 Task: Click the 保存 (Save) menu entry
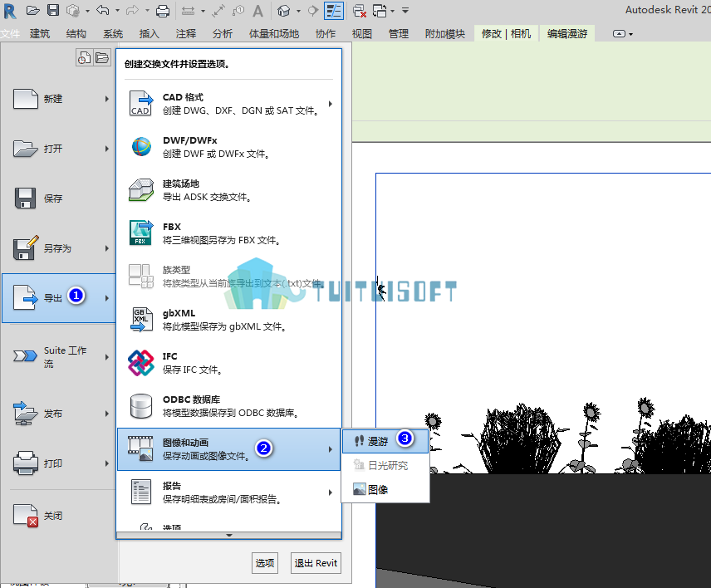[x=58, y=198]
